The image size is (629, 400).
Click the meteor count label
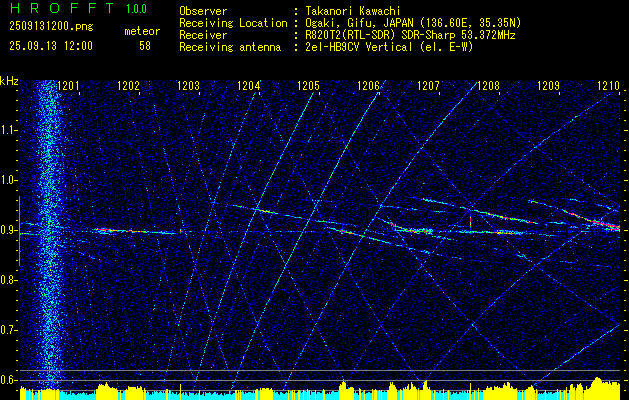tap(142, 31)
